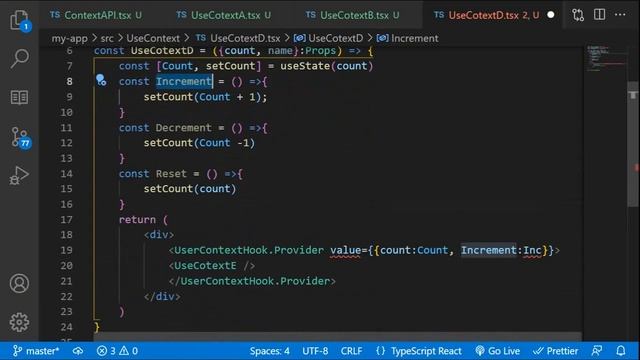The width and height of the screenshot is (640, 360).
Task: Click closing UserContextHook.Provider tag
Action: (x=252, y=281)
